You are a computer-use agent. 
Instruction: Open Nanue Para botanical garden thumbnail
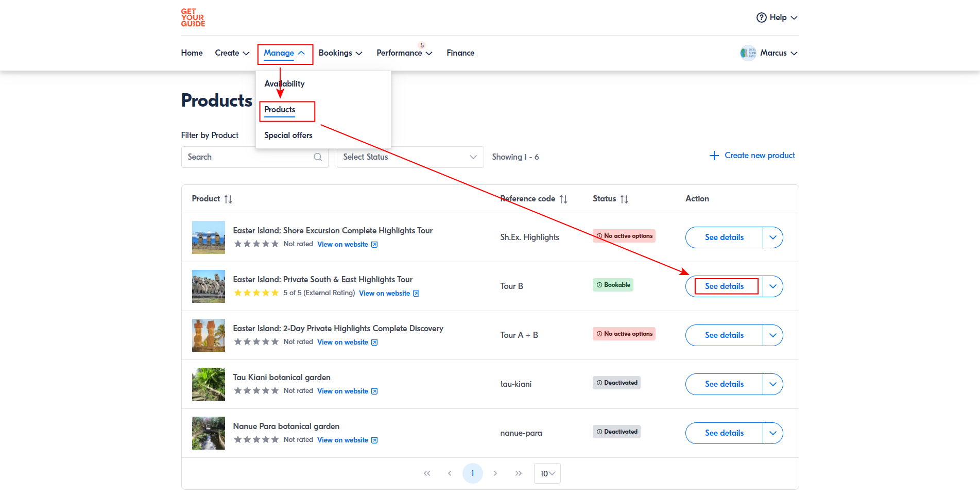point(209,433)
